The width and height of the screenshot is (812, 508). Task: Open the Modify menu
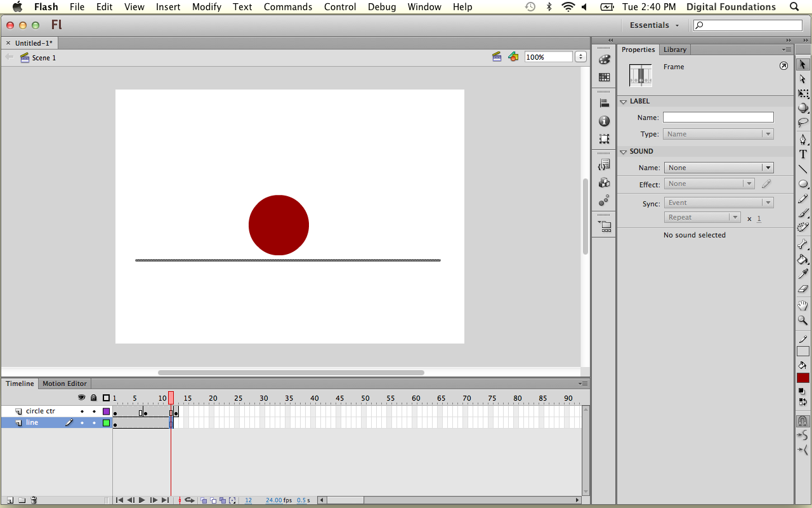tap(206, 7)
